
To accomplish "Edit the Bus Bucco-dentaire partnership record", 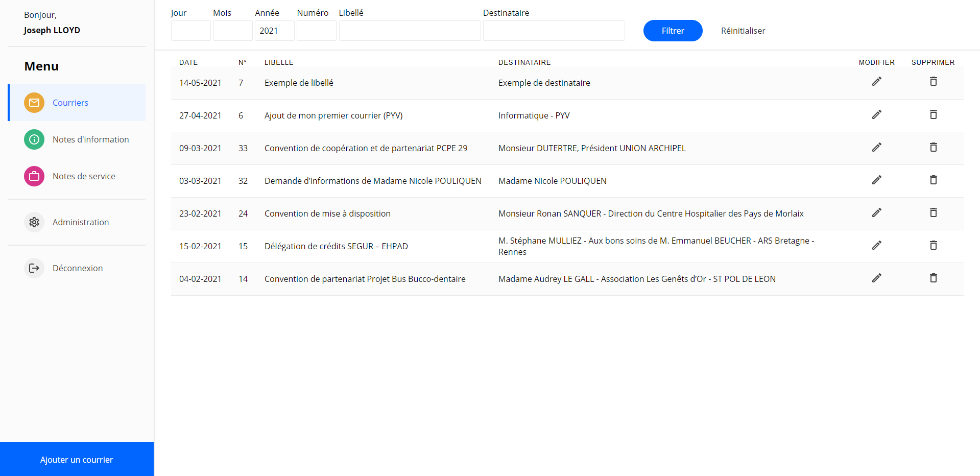I will coord(876,278).
